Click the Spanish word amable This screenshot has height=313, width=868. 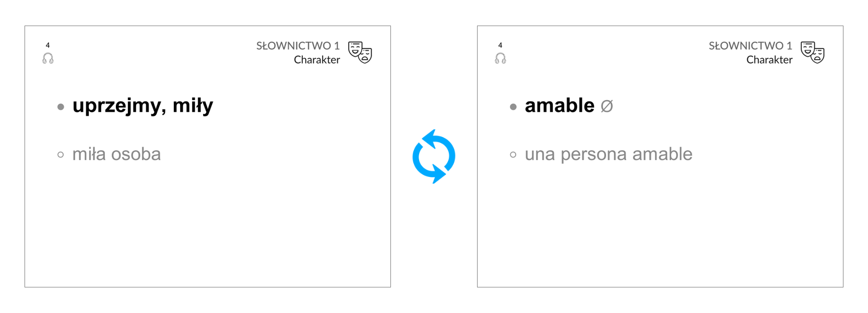coord(560,105)
